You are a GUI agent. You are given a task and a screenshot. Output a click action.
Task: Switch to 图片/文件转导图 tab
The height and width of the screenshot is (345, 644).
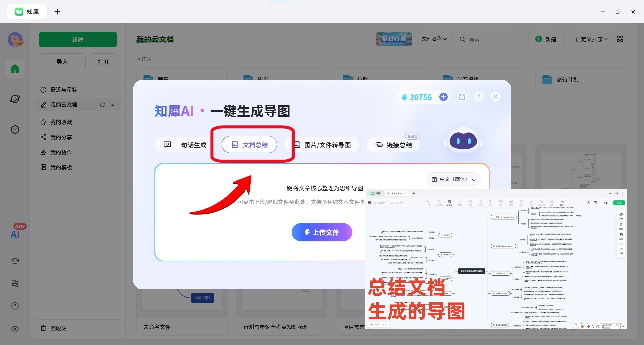click(x=322, y=145)
